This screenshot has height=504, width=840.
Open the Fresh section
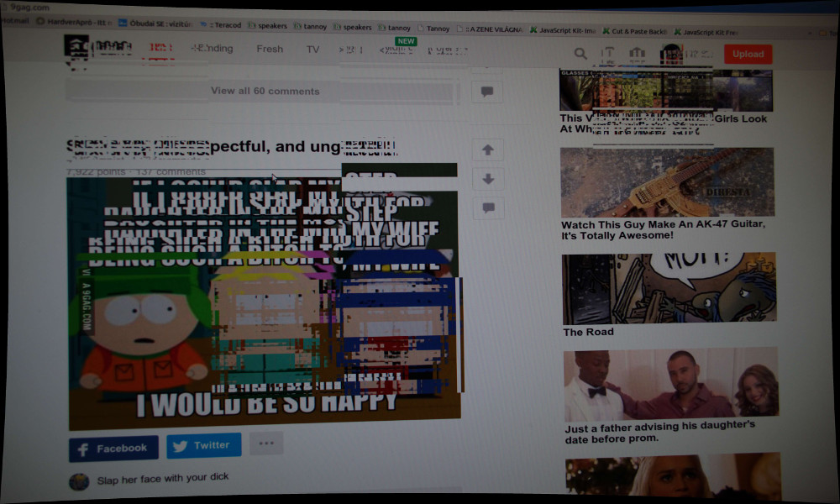pos(270,50)
